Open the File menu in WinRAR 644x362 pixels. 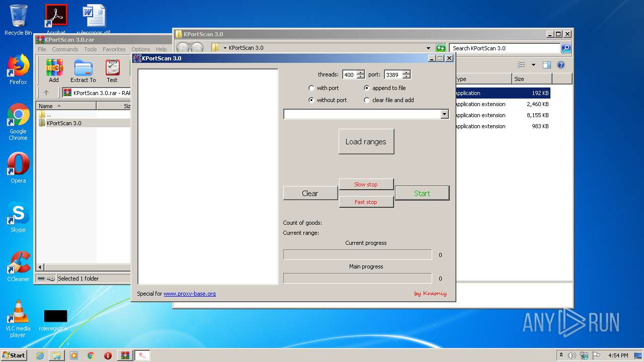(x=42, y=49)
